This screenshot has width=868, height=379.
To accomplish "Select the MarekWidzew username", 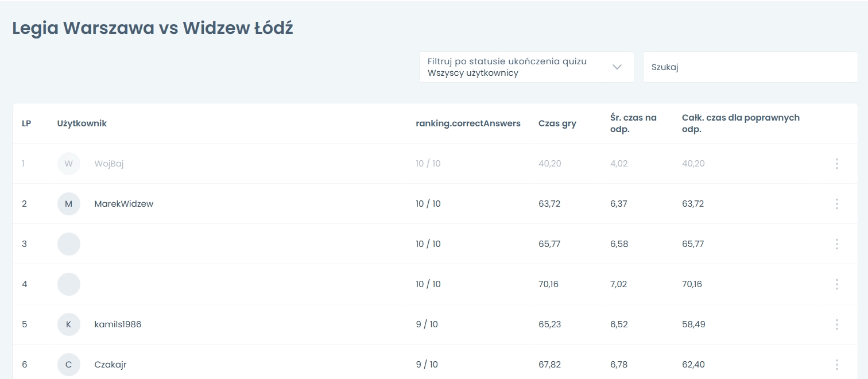I will click(124, 204).
